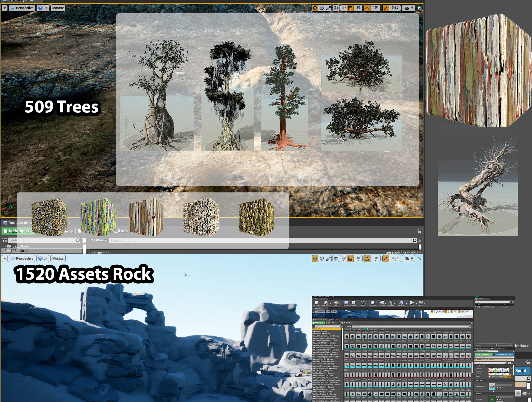Open the Lit view mode menu in top viewport
The width and height of the screenshot is (532, 402).
43,8
